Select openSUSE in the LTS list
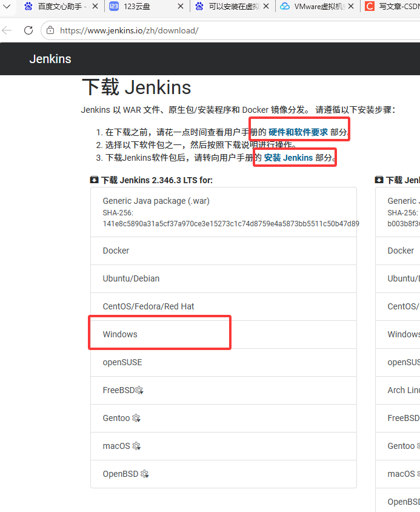 pyautogui.click(x=224, y=362)
